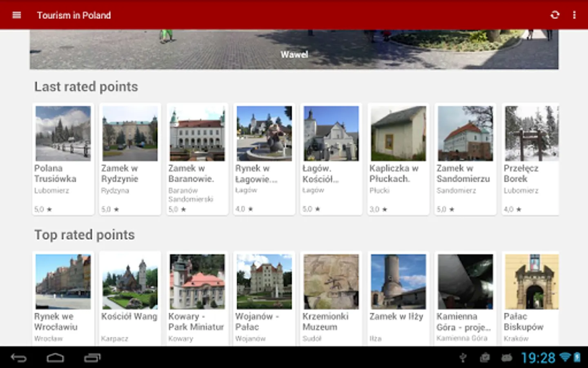The image size is (588, 368).
Task: Tap the Android back button
Action: coord(19,358)
